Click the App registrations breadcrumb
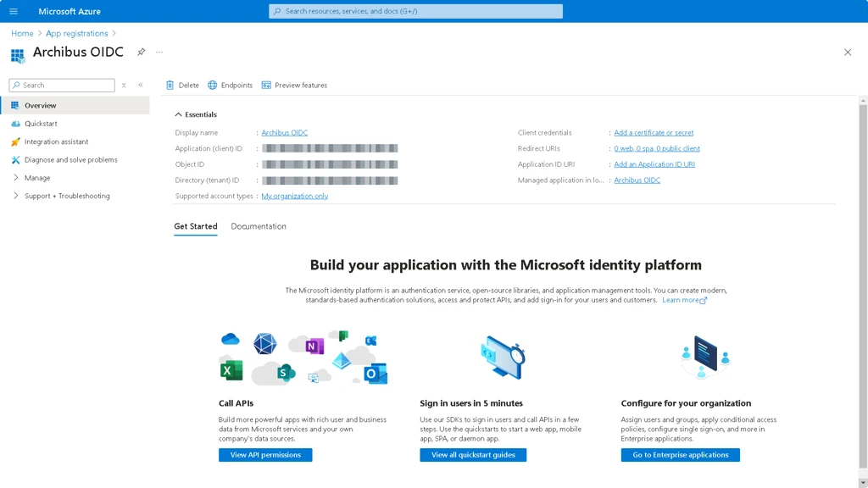 (76, 33)
